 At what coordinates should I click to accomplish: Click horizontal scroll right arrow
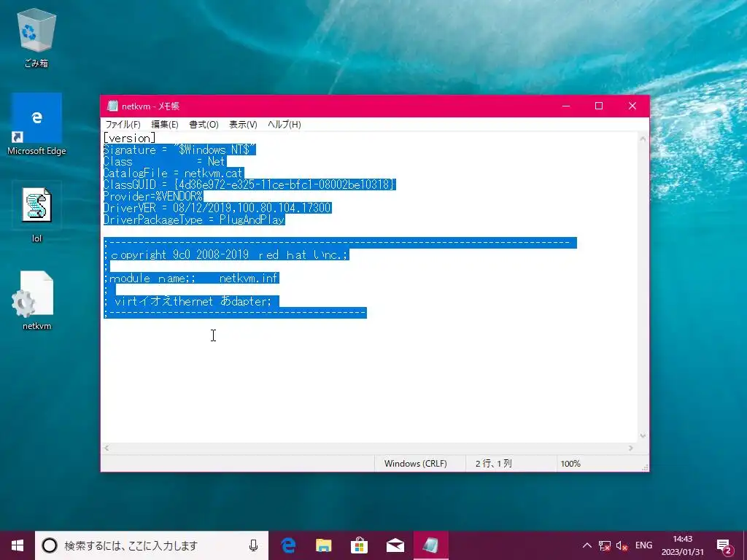pos(631,448)
